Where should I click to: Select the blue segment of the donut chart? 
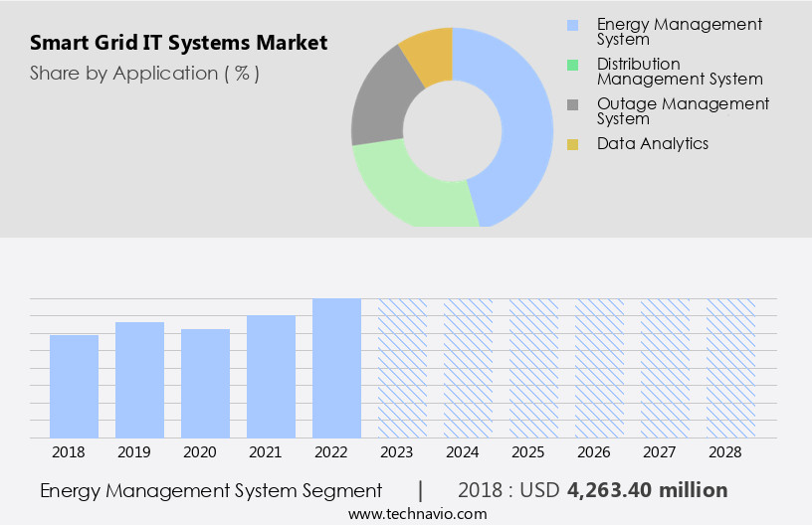click(x=523, y=119)
